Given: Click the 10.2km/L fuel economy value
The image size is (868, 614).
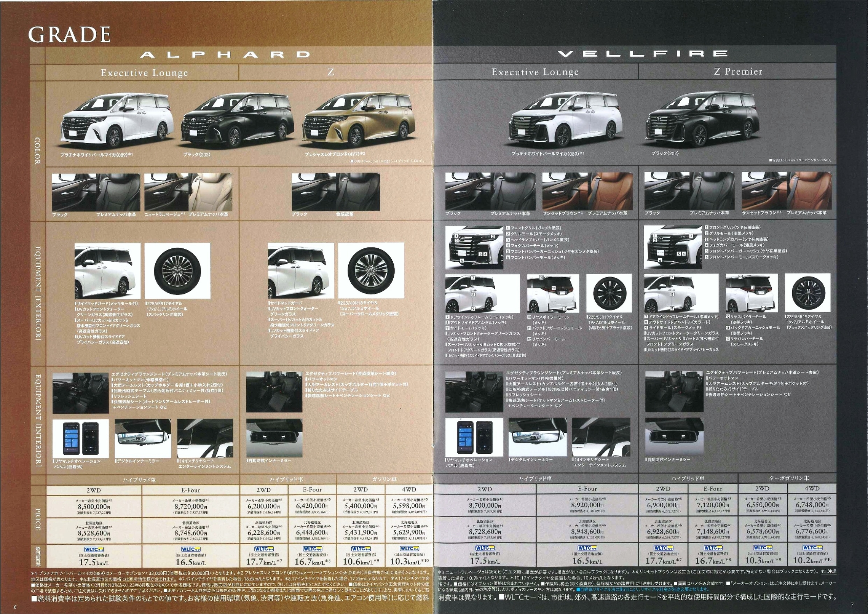Looking at the screenshot, I should 812,561.
